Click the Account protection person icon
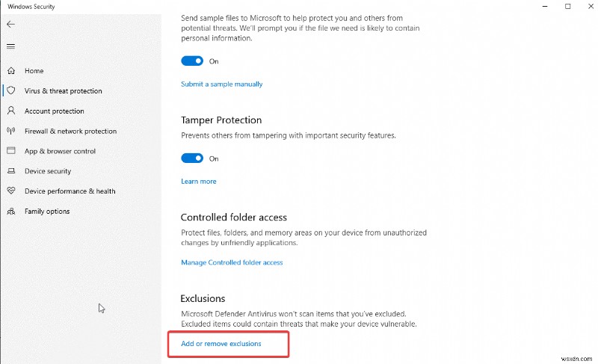 [x=11, y=111]
